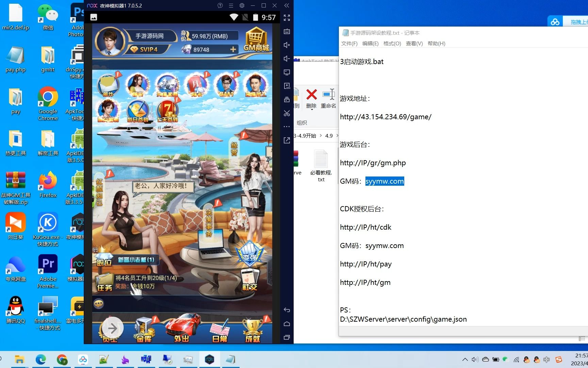The height and width of the screenshot is (368, 588).
Task: Show hidden tray icons chevron
Action: (x=465, y=359)
